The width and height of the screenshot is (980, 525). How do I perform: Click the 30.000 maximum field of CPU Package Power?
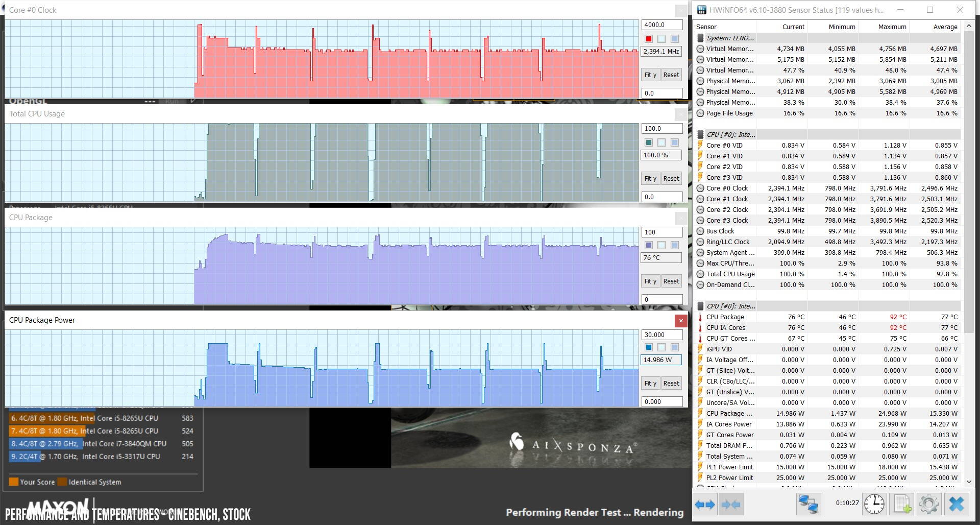click(x=662, y=335)
